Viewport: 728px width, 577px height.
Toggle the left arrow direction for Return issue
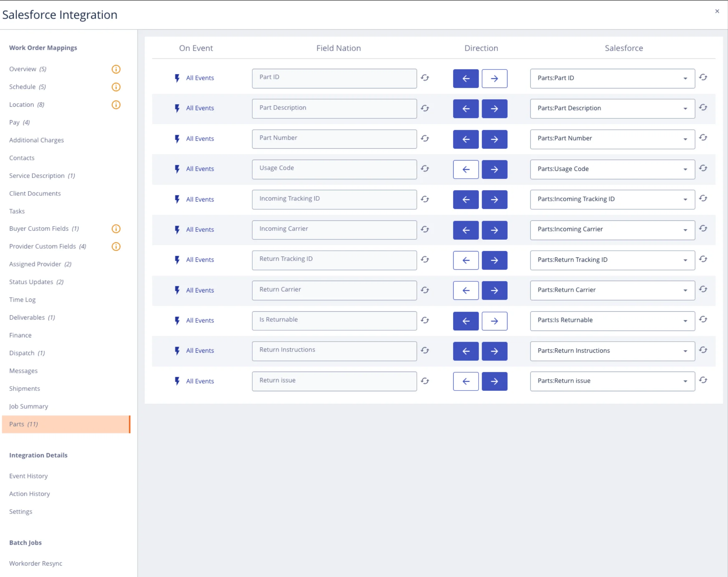click(466, 381)
